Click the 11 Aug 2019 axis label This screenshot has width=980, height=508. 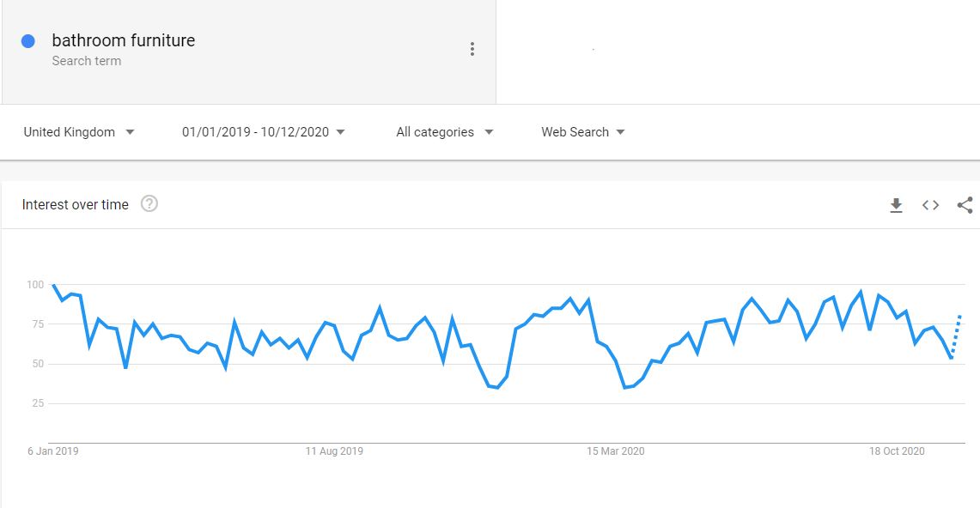pos(334,451)
